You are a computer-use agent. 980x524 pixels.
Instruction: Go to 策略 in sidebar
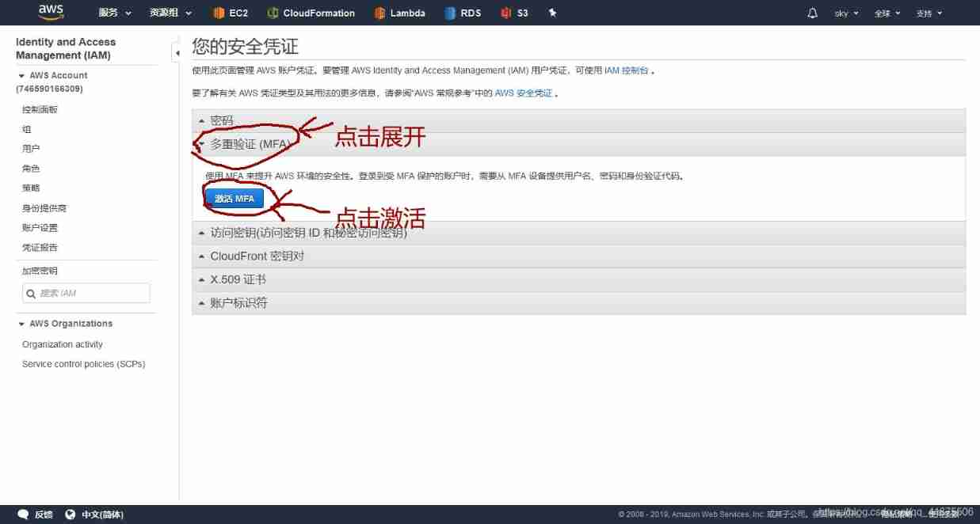pos(31,188)
